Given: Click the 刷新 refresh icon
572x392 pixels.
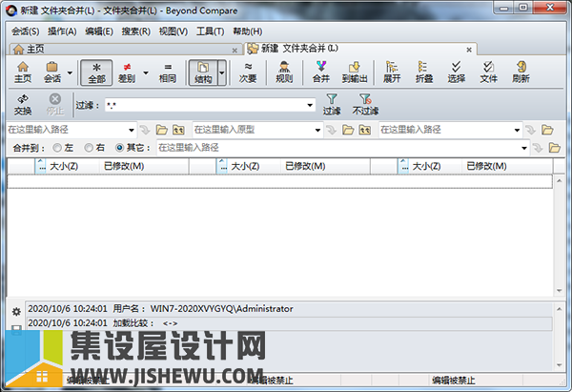Looking at the screenshot, I should [521, 72].
